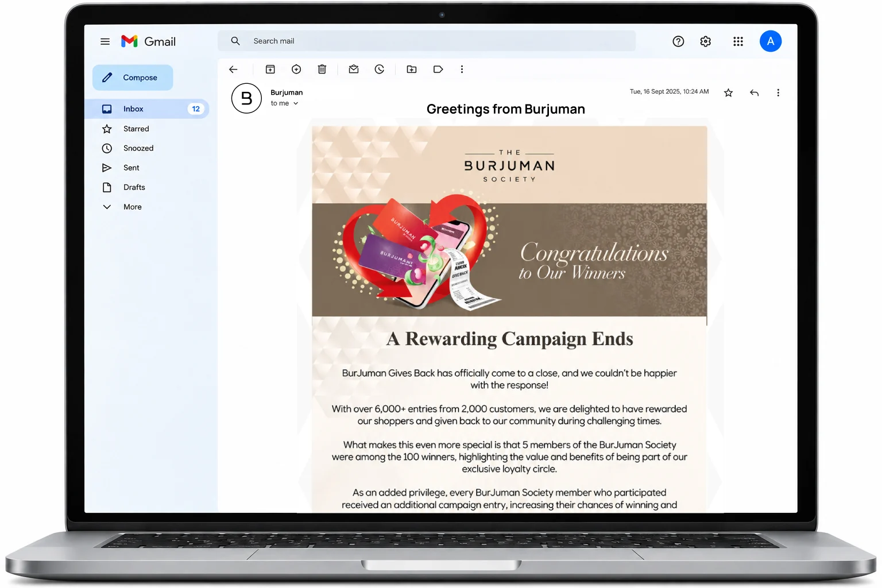Go back to inbox with arrow
Screen dimensions: 882x588
pos(233,69)
